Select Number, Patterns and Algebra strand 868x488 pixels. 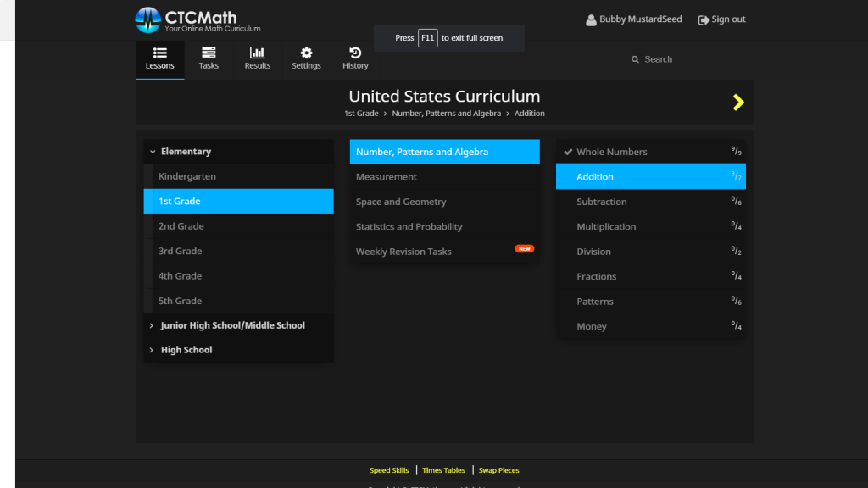(x=444, y=152)
